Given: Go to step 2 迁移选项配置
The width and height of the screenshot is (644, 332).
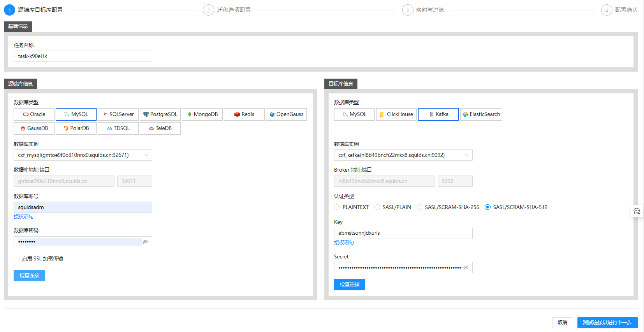Looking at the screenshot, I should 227,10.
